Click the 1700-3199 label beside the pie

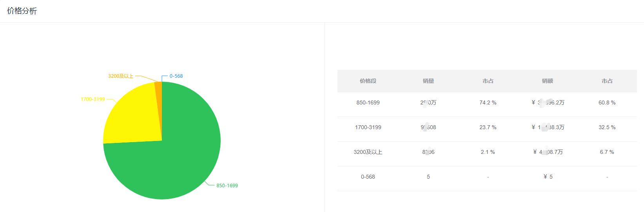click(93, 99)
